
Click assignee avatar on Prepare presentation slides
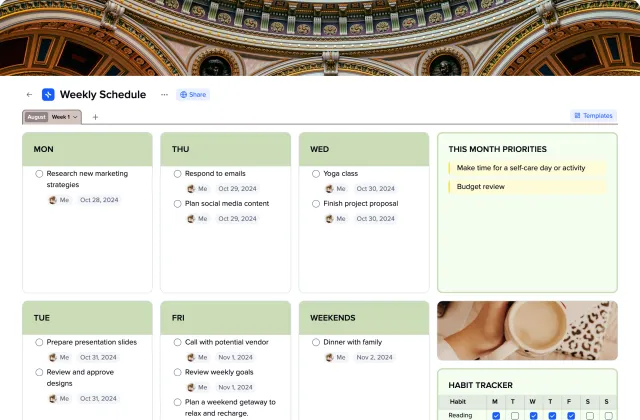pos(53,358)
